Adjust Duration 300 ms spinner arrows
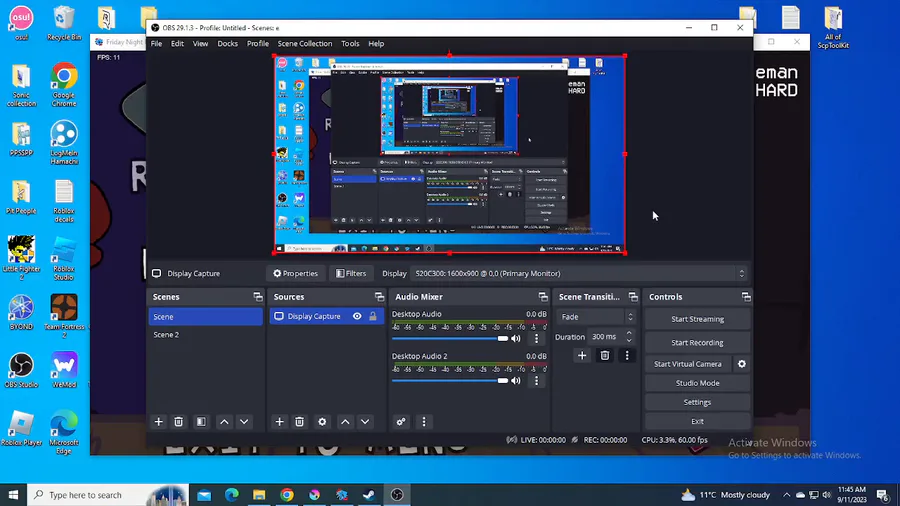This screenshot has width=900, height=506. 629,337
